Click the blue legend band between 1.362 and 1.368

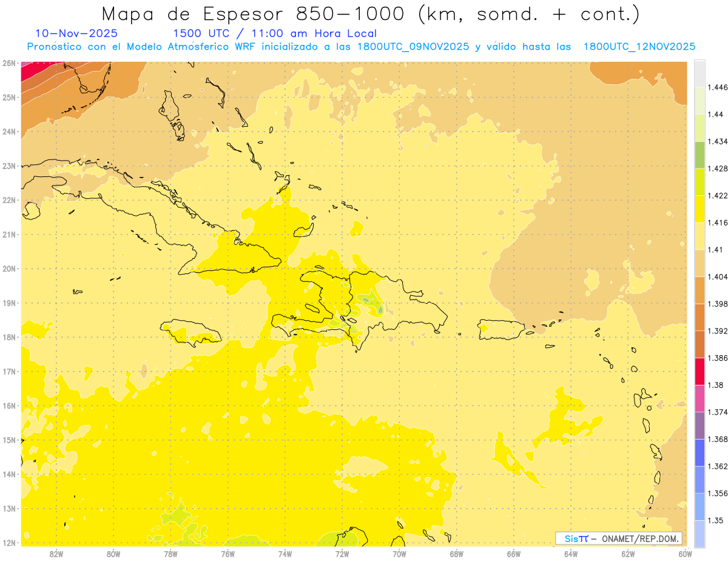coord(699,452)
